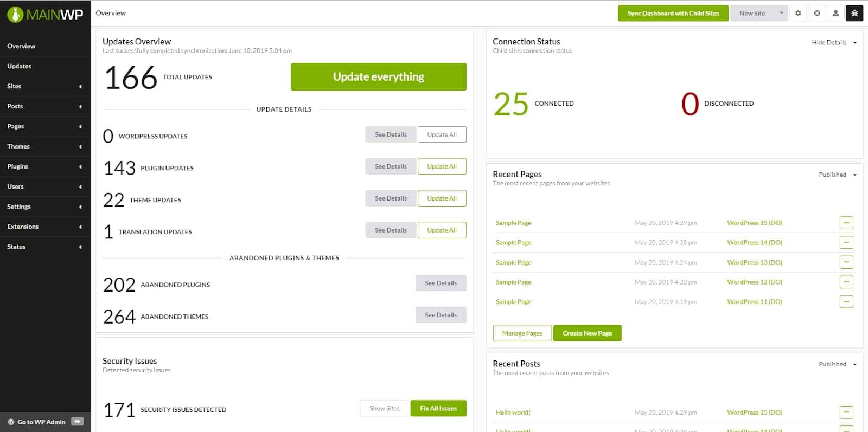
Task: Expand the Plugins sidebar submenu
Action: (80, 166)
